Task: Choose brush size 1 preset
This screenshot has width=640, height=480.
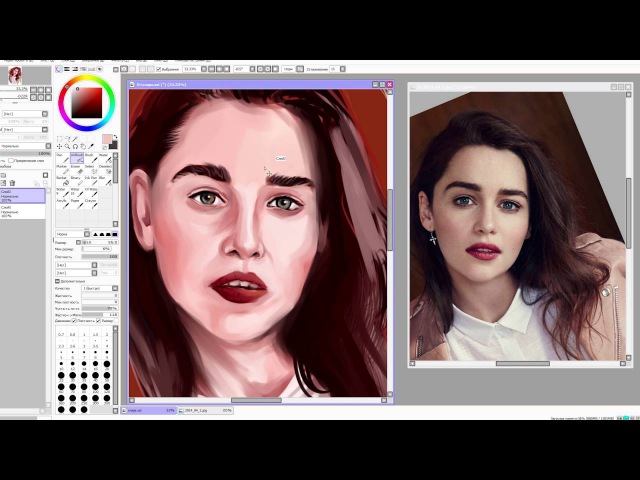Action: [84, 329]
